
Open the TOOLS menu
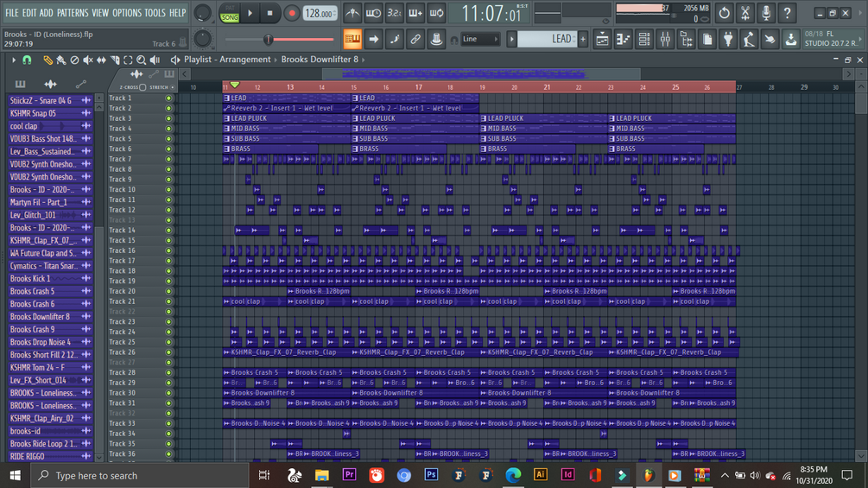tap(155, 13)
